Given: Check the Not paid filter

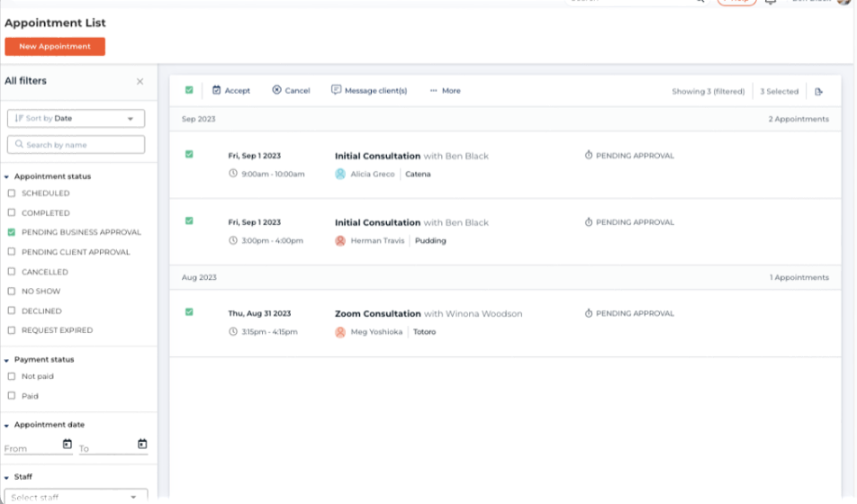Looking at the screenshot, I should tap(12, 376).
